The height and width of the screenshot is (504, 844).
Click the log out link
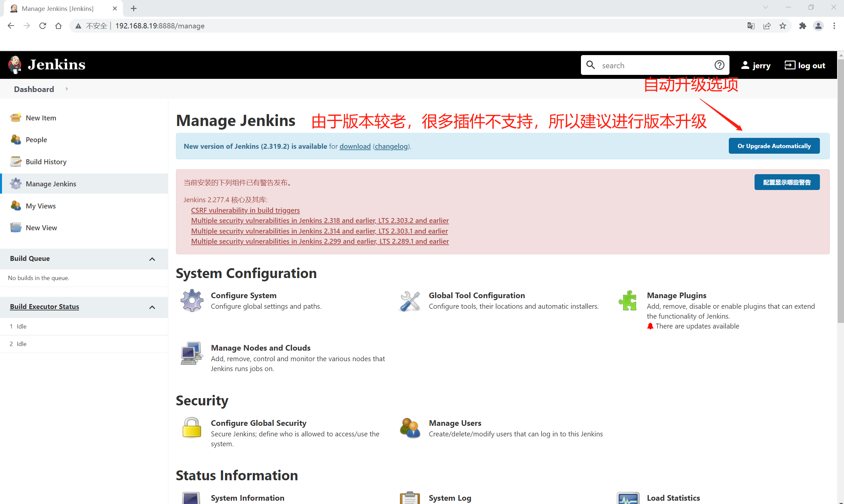click(805, 65)
